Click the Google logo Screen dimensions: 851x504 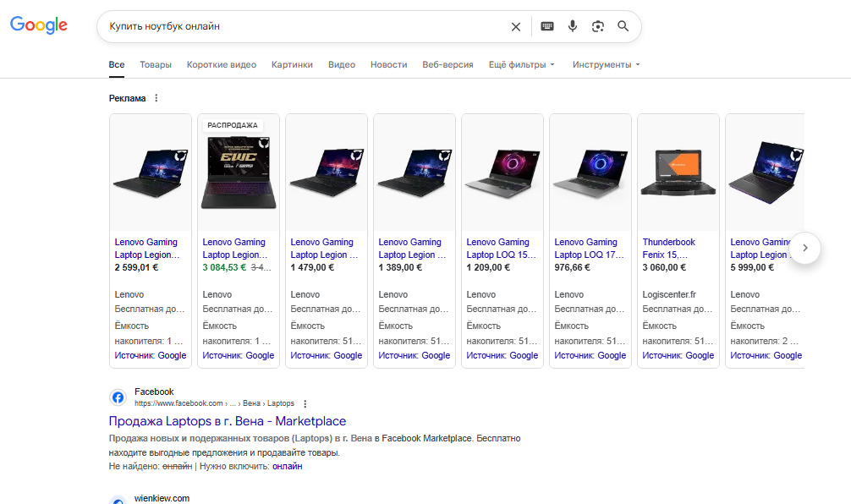(x=39, y=25)
